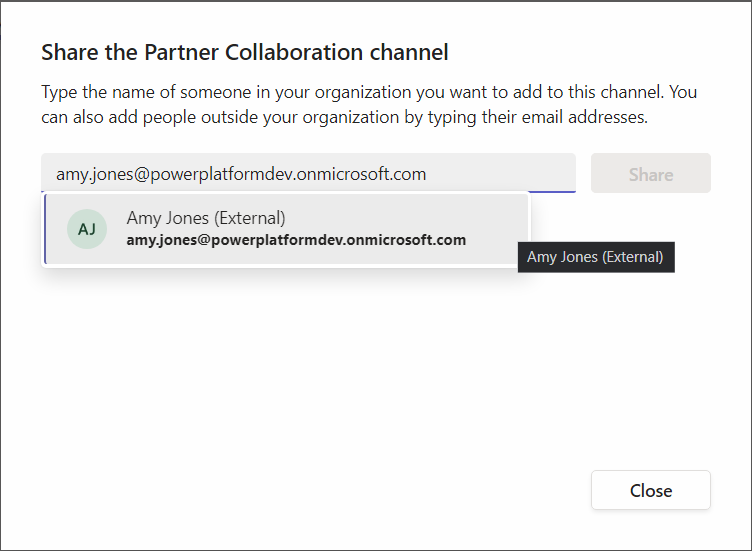Click the typed email address input field

coord(308,174)
